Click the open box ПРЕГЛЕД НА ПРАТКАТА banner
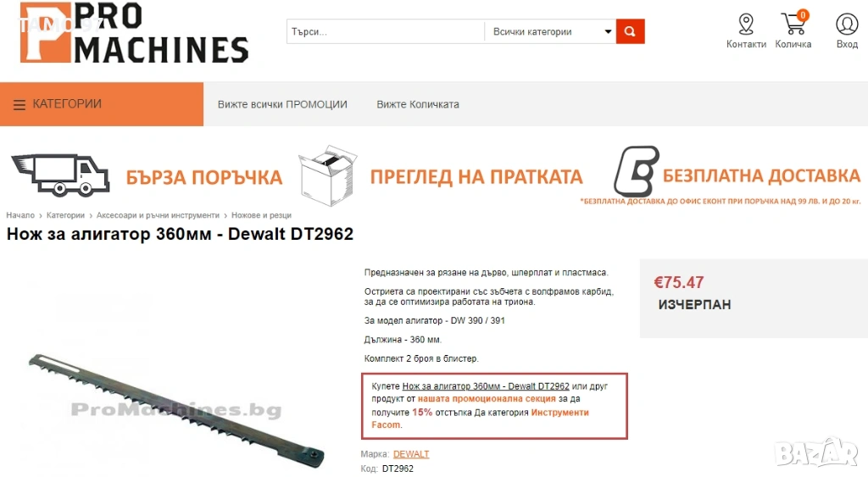This screenshot has width=868, height=477. (x=440, y=176)
